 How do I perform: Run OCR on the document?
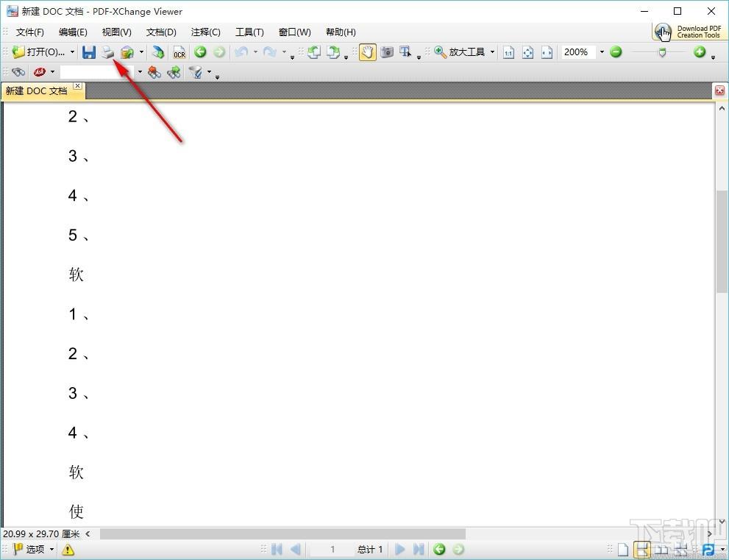pos(179,52)
